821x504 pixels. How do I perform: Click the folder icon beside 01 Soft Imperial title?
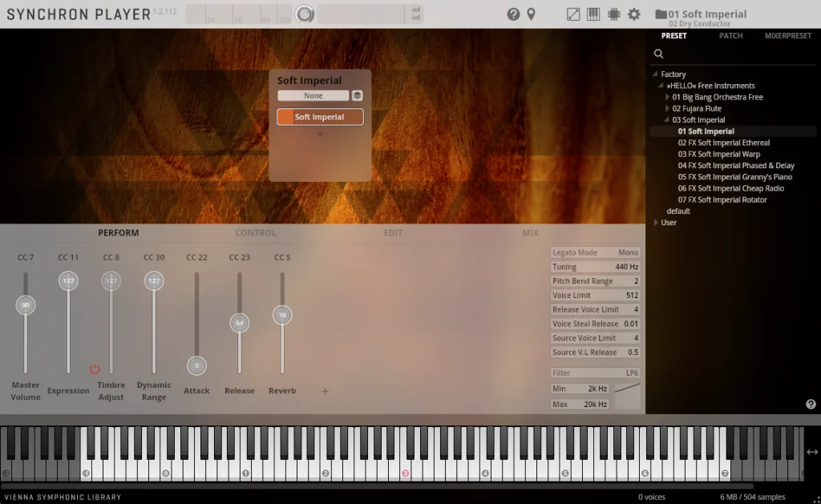pyautogui.click(x=661, y=14)
